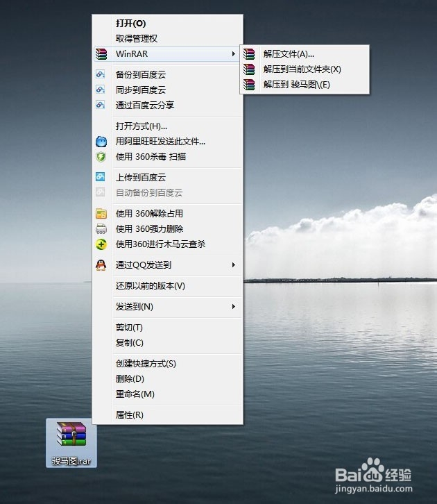437x504 pixels.
Task: Choose 使用 360强力删除
Action: pos(167,229)
